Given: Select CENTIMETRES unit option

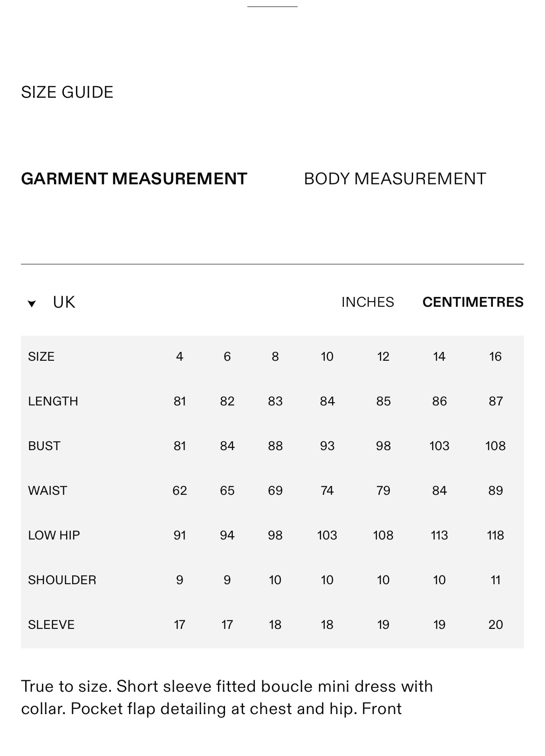Looking at the screenshot, I should point(473,302).
